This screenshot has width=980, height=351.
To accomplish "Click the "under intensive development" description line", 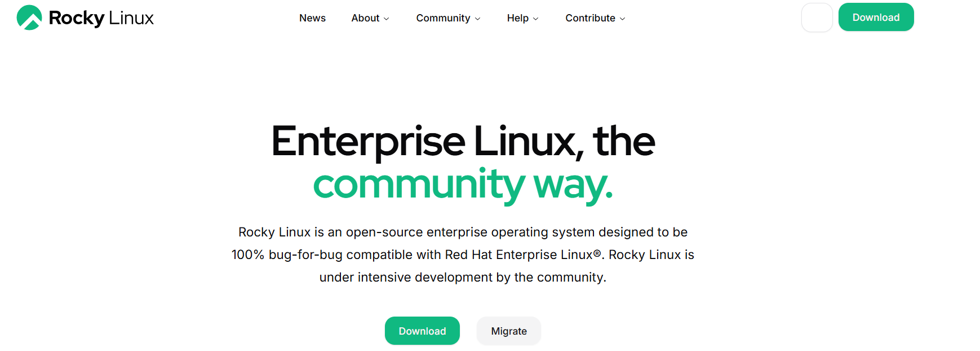I will (463, 278).
